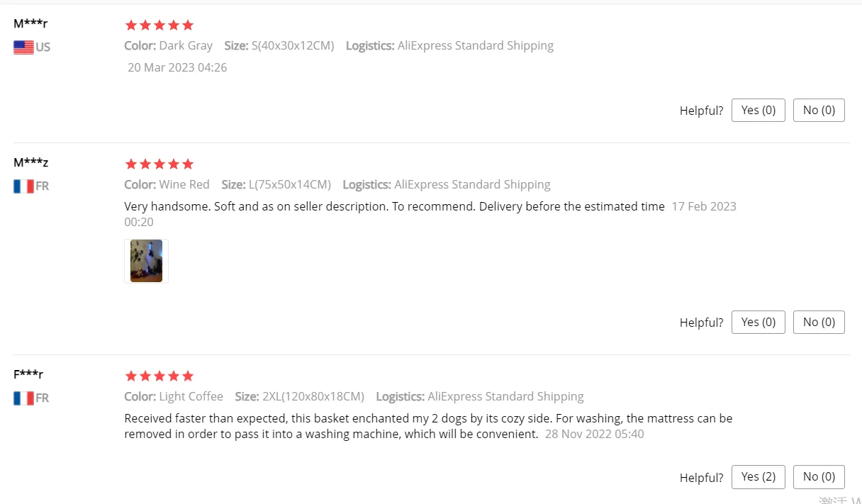This screenshot has width=862, height=504.
Task: Click the 20 Mar 2023 04:26 timestamp
Action: click(177, 68)
